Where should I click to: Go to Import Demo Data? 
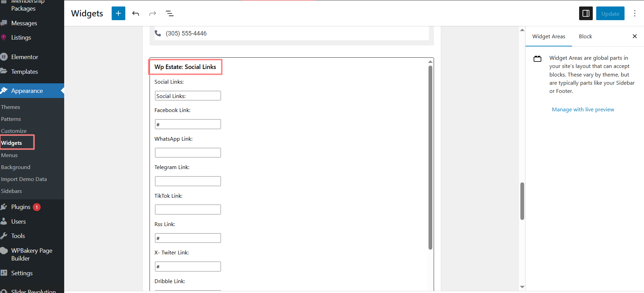tap(24, 179)
